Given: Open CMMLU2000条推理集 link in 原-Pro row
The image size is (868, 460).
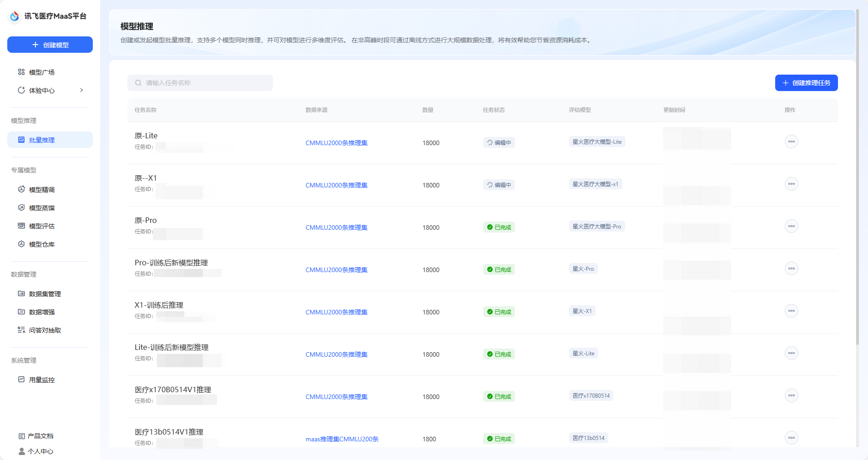Looking at the screenshot, I should click(x=336, y=227).
